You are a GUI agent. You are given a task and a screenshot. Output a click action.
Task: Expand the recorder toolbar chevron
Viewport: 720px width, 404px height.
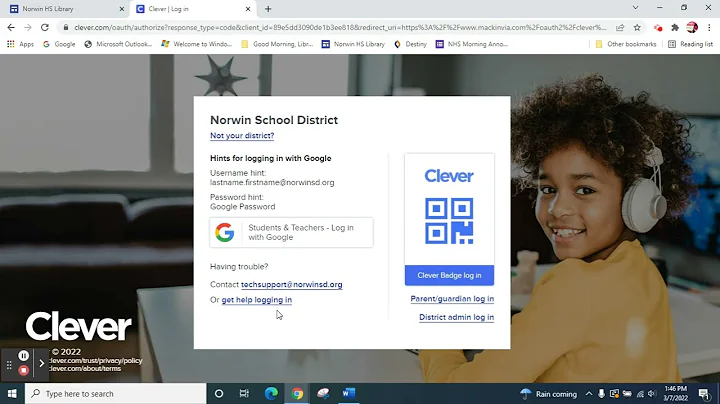(x=41, y=364)
